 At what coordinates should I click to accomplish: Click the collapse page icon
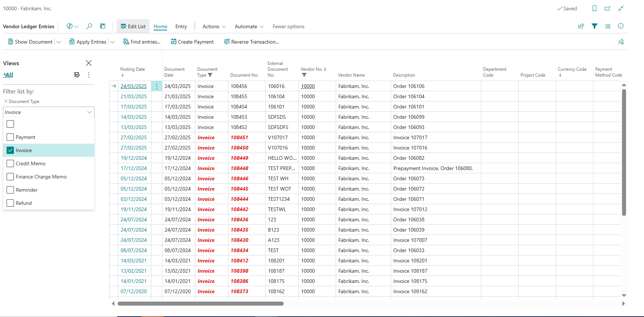point(621,8)
